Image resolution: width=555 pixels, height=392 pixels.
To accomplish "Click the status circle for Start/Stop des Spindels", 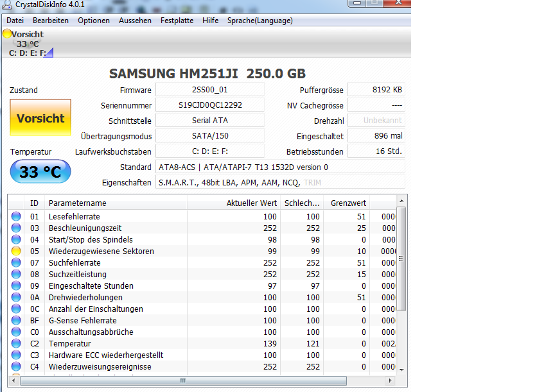I will point(16,239).
